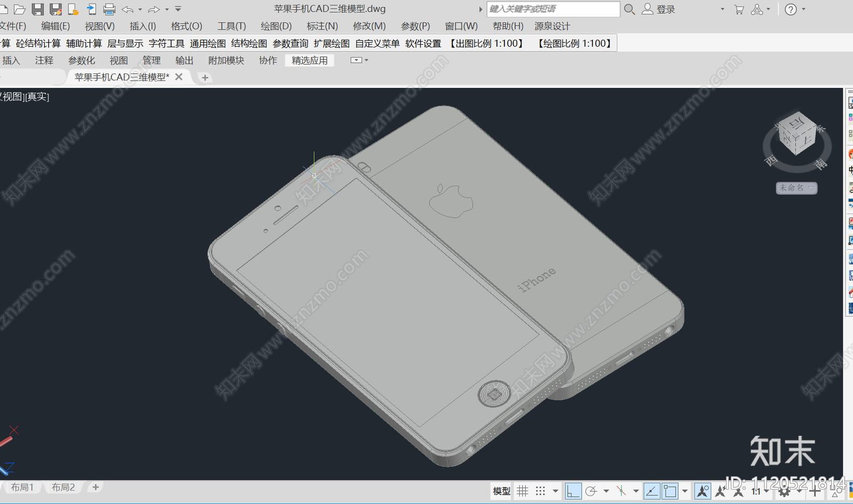Viewport: 853px width, 504px height.
Task: Click the 绘图比例 1:100 button
Action: click(x=575, y=44)
